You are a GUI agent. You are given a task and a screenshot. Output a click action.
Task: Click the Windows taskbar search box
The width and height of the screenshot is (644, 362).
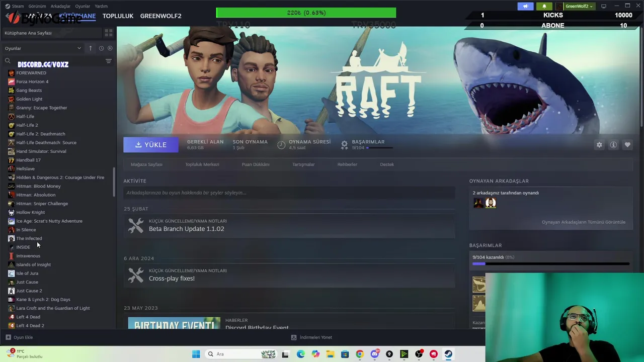[242, 354]
